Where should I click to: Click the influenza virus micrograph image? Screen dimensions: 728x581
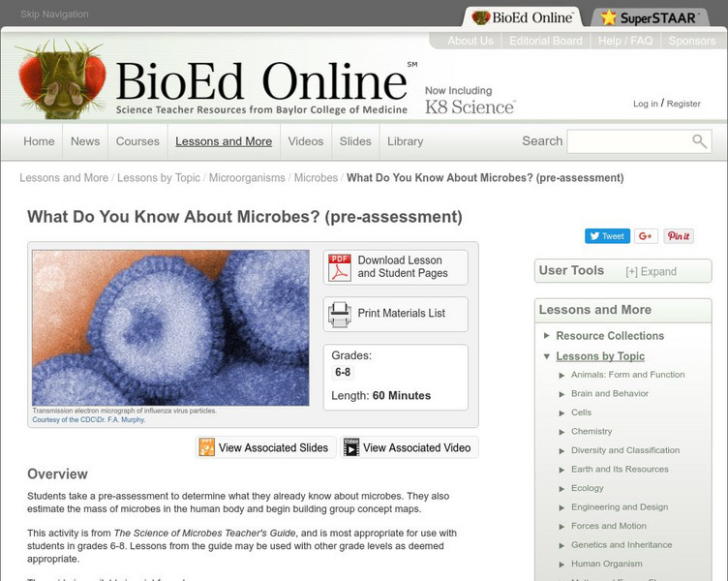(x=170, y=328)
